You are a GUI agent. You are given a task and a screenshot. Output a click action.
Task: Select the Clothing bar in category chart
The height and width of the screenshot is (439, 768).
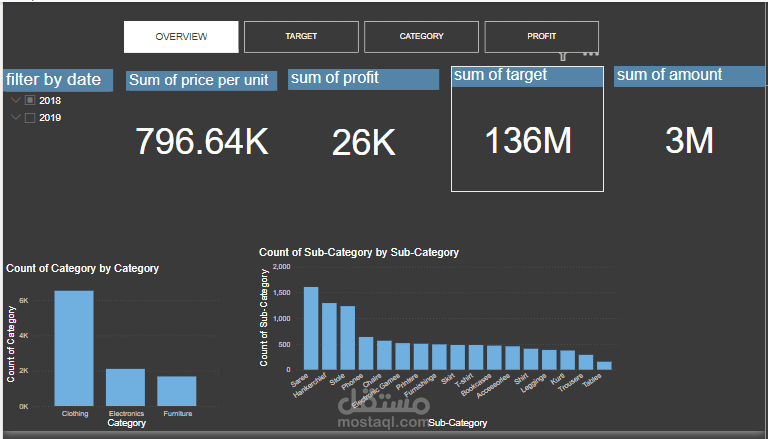(x=74, y=348)
